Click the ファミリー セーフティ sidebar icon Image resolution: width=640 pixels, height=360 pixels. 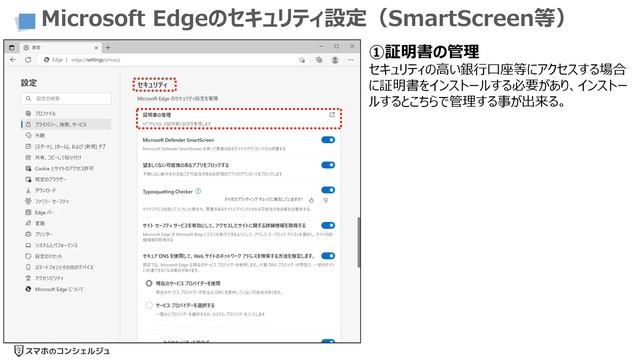click(x=28, y=201)
